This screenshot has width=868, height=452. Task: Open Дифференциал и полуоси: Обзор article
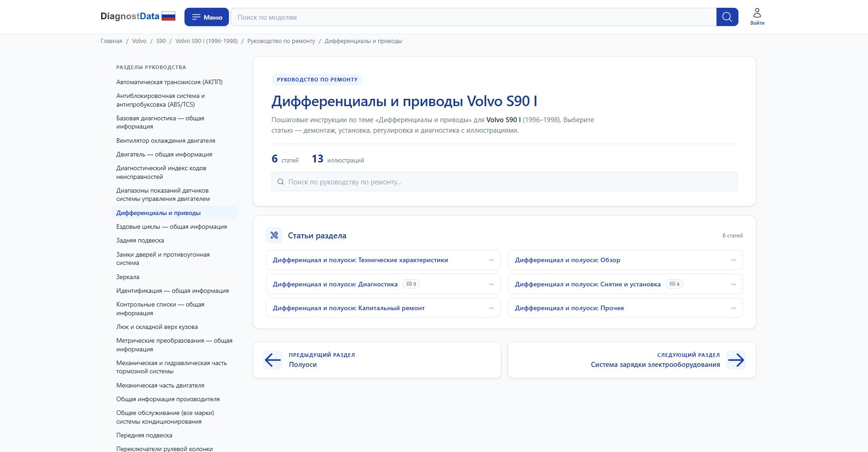coord(625,260)
